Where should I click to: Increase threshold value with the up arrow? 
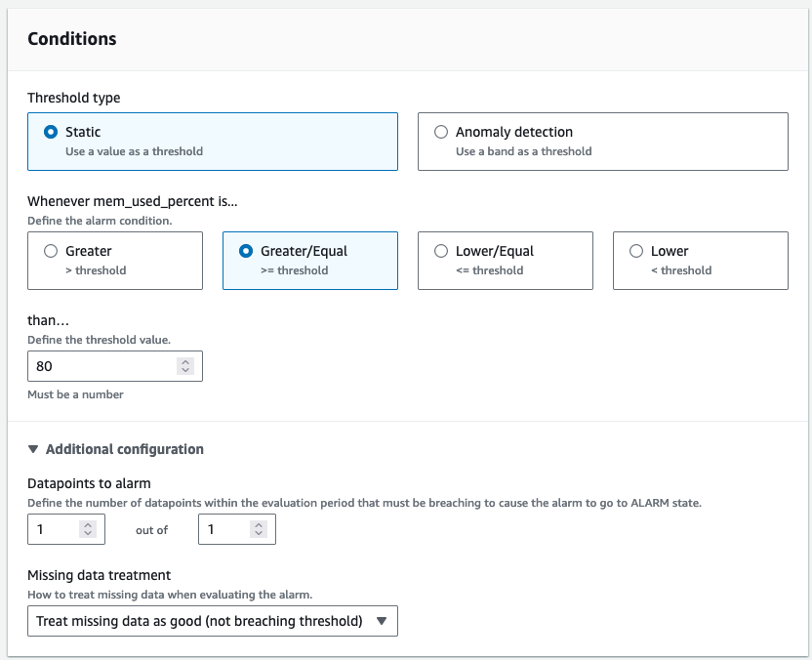(185, 361)
